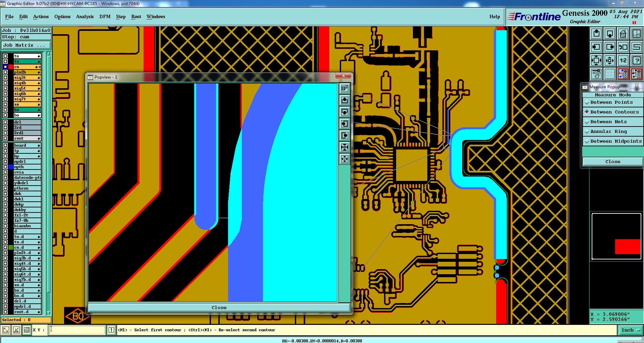The height and width of the screenshot is (343, 644).
Task: Open the Job Matrix button
Action: tap(26, 45)
